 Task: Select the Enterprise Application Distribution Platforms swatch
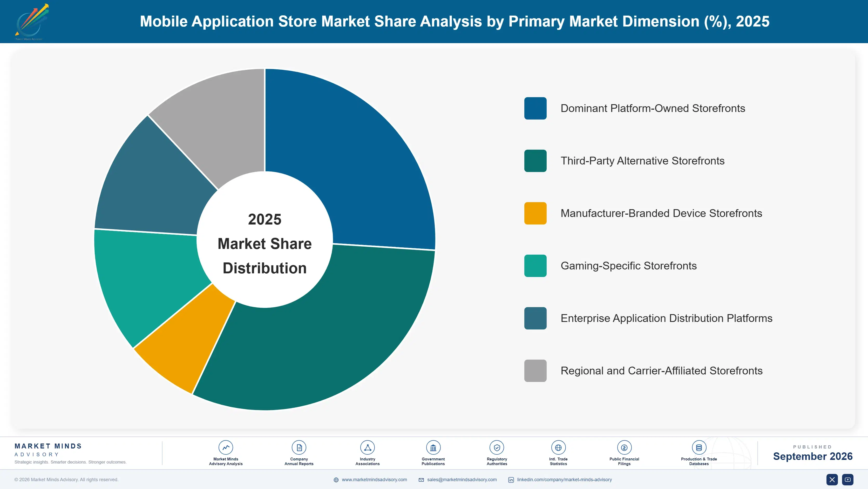535,318
